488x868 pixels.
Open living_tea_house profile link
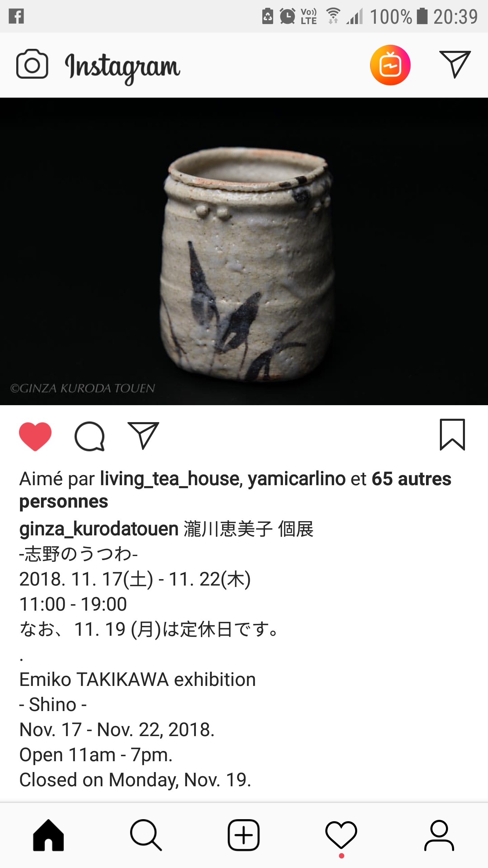pos(170,479)
